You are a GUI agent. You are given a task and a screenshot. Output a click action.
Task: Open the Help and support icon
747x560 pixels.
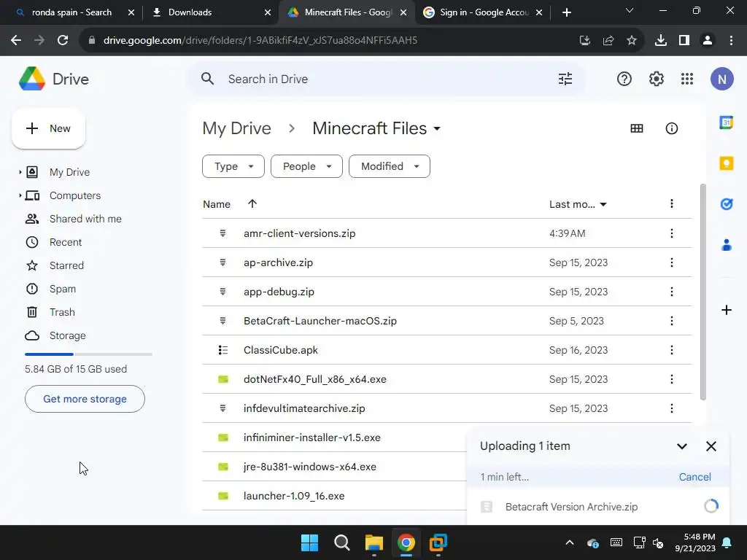click(624, 79)
